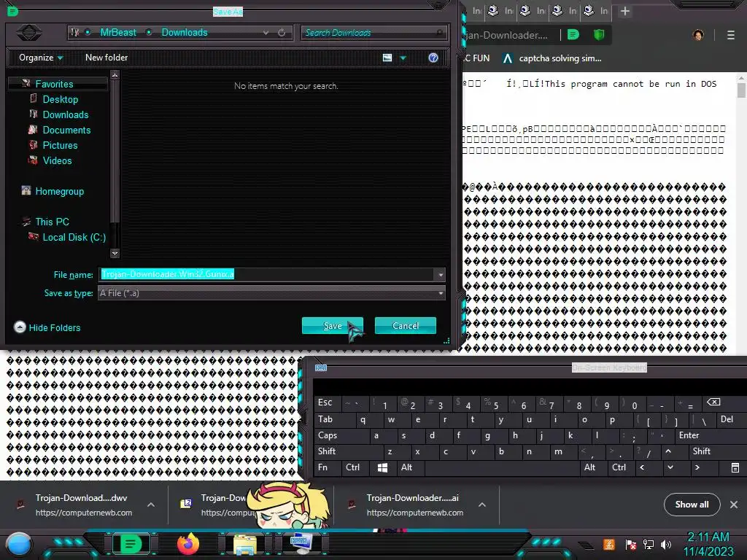Select Downloads in the navigation pane

point(65,114)
